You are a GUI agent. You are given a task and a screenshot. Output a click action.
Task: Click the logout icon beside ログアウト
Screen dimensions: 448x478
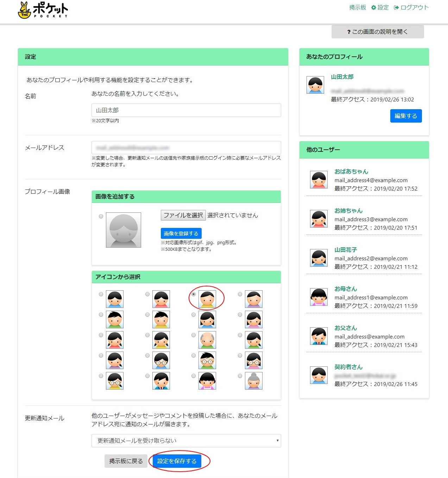point(397,7)
